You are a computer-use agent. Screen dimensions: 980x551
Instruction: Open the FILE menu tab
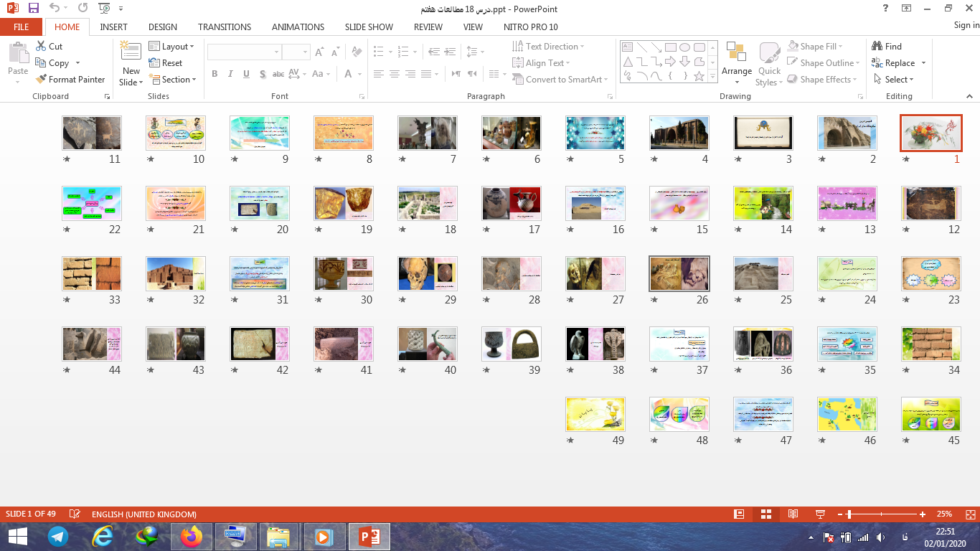point(22,27)
